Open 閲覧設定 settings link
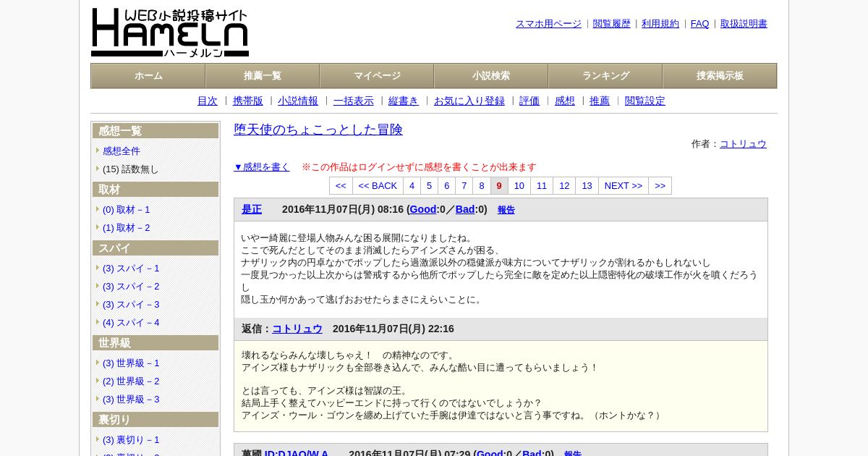 coord(645,101)
